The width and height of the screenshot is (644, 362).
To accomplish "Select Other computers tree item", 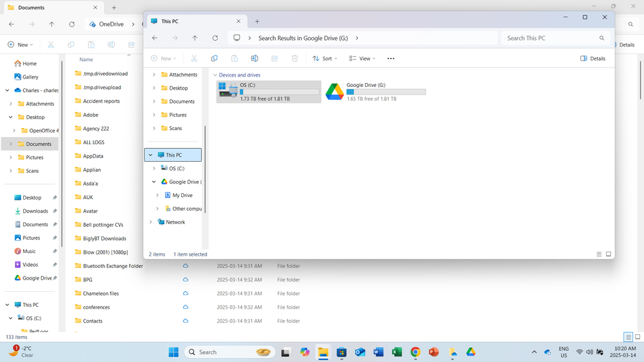I will pos(183,209).
